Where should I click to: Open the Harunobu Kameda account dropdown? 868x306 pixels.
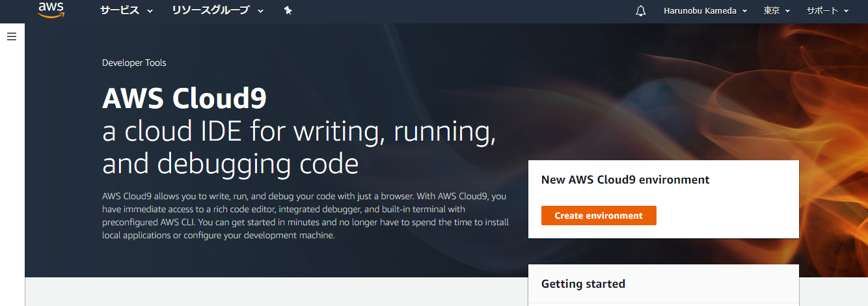[x=705, y=10]
